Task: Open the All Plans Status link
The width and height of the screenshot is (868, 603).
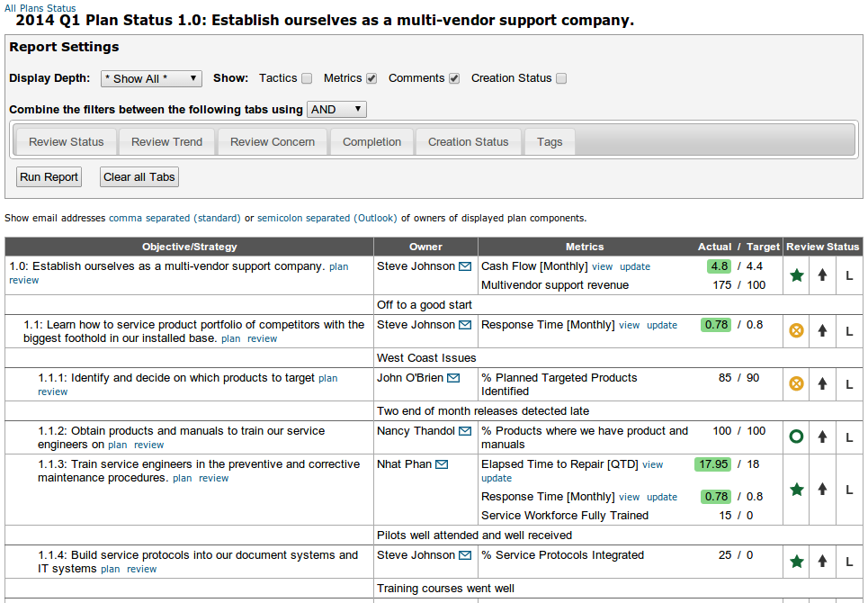Action: [40, 7]
